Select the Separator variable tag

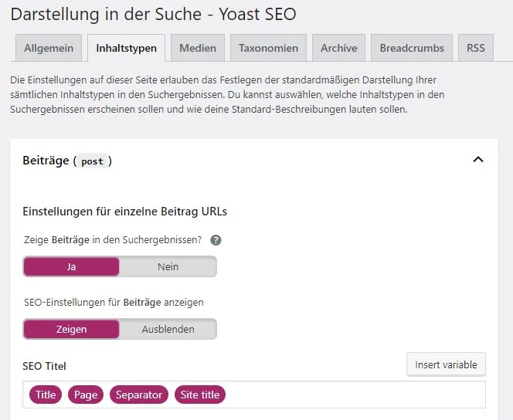coord(139,395)
